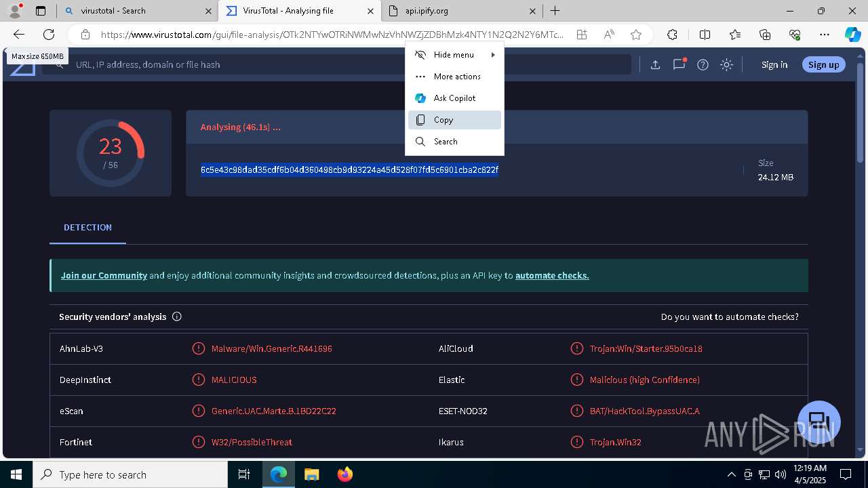Click the browser address bar URL
Image resolution: width=868 pixels, height=488 pixels.
click(x=332, y=35)
